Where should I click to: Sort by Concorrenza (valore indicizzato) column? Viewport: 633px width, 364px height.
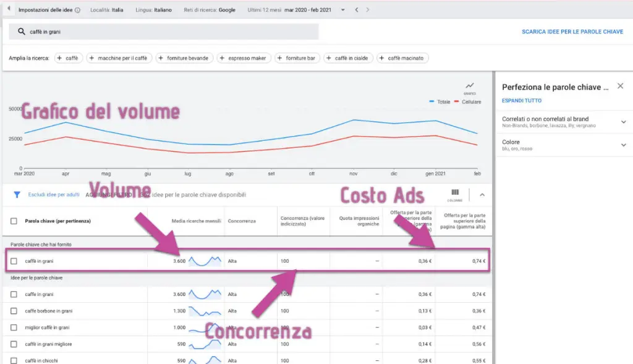tap(302, 221)
